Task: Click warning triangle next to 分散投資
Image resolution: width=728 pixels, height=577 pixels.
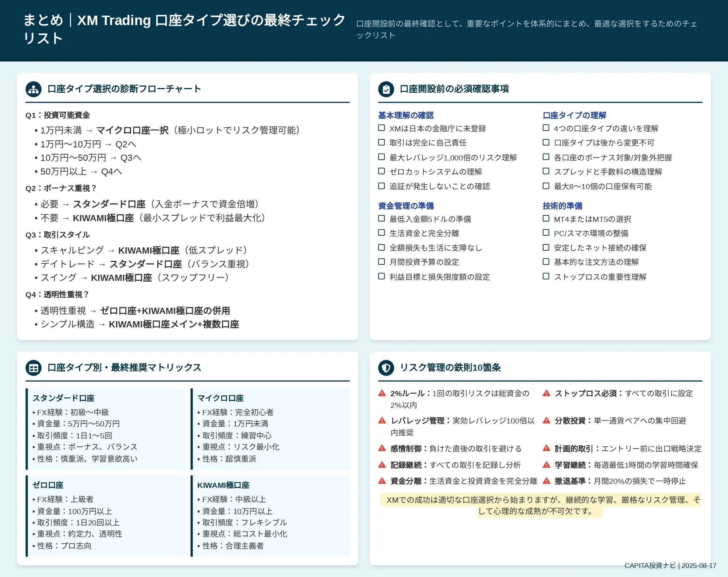Action: click(546, 421)
